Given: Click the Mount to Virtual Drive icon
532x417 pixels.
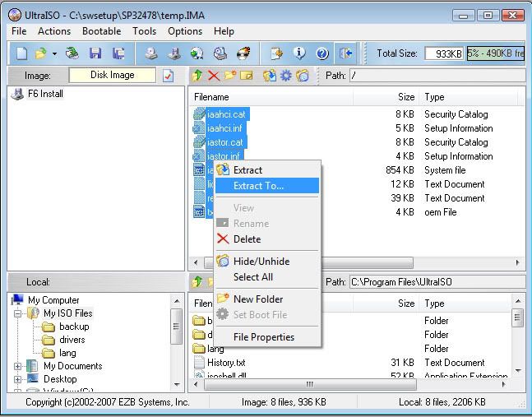Looking at the screenshot, I should click(x=220, y=53).
